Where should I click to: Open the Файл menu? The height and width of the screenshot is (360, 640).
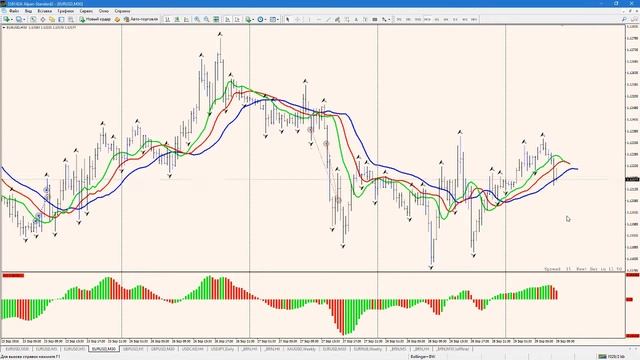13,11
